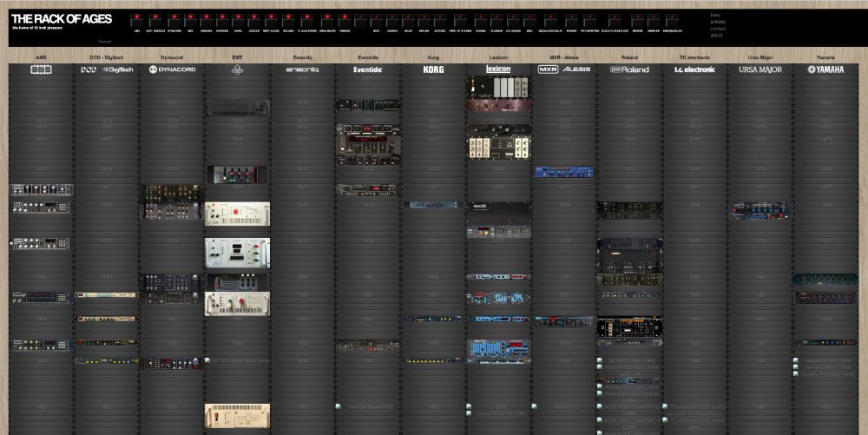Open the Ursa Major rack unit thumbnail
This screenshot has width=868, height=435.
point(760,211)
